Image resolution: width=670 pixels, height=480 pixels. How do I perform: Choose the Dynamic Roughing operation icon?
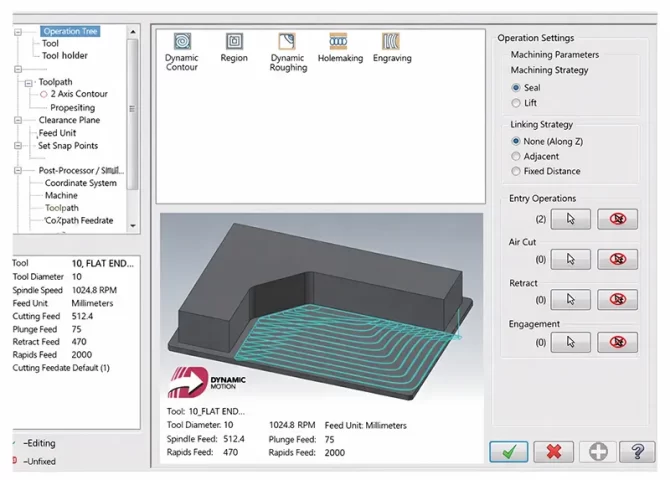point(287,41)
